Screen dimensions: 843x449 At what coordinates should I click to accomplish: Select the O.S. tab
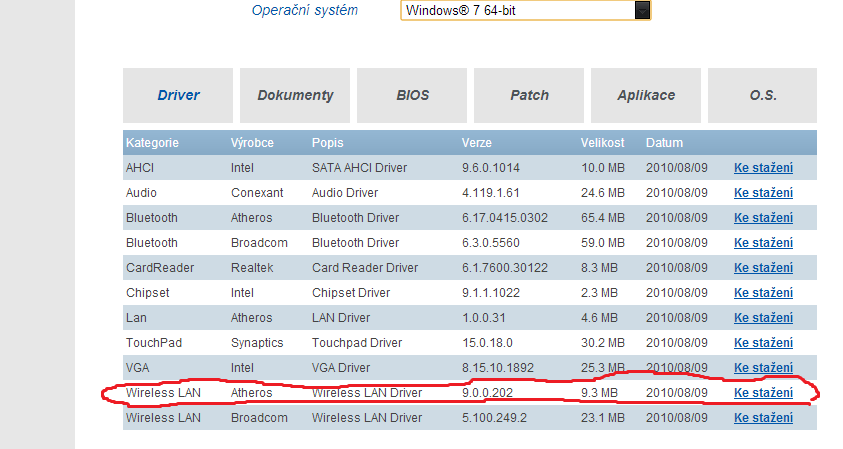coord(762,95)
